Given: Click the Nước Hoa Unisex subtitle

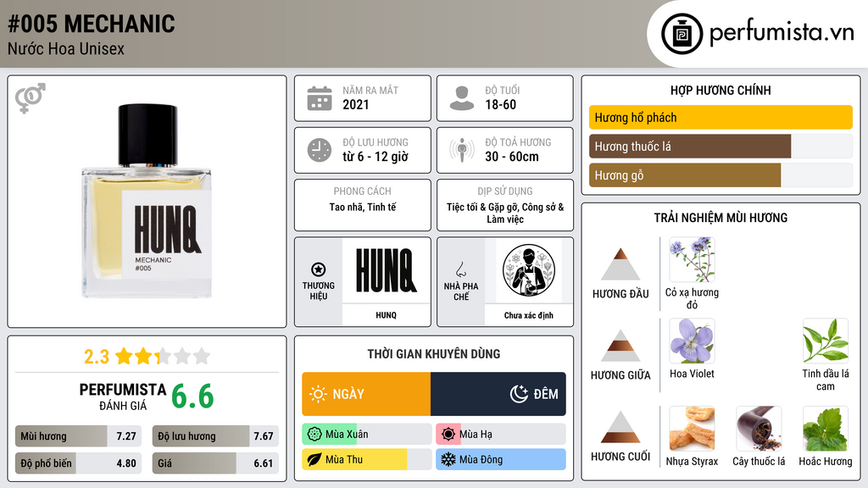Looking at the screenshot, I should point(66,48).
